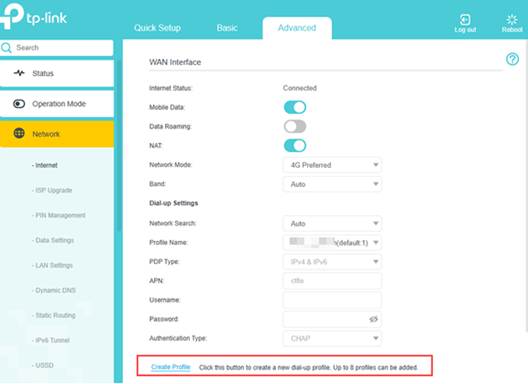Show password using the eye icon

coord(373,319)
